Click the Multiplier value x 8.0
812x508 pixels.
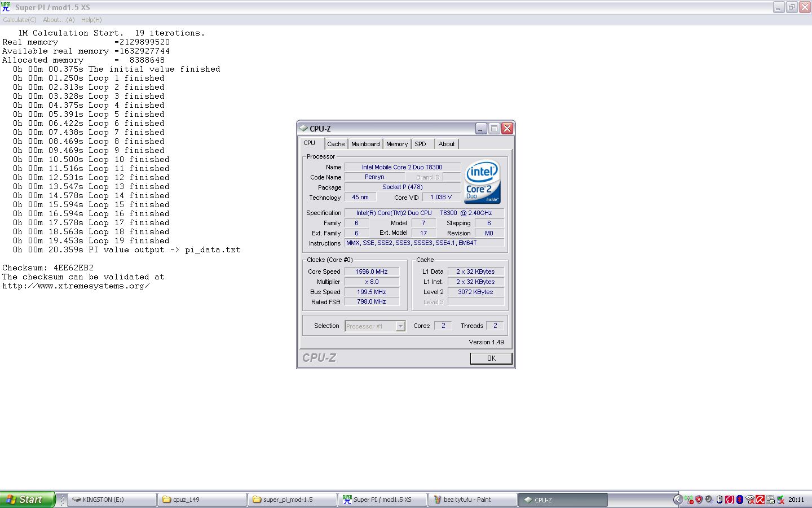pyautogui.click(x=372, y=282)
